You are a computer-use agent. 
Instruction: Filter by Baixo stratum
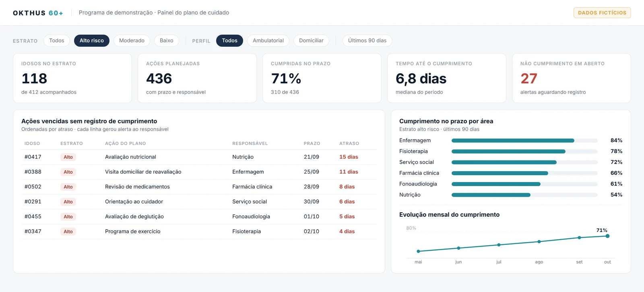tap(167, 41)
